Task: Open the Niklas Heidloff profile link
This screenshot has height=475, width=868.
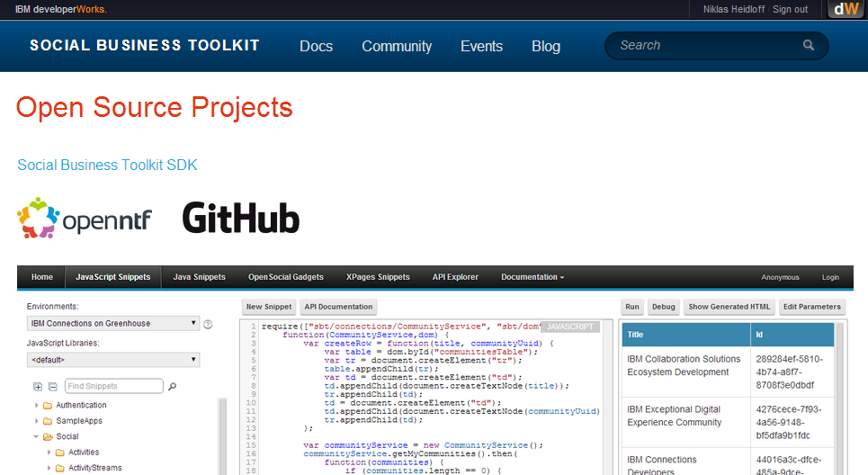Action: (733, 9)
